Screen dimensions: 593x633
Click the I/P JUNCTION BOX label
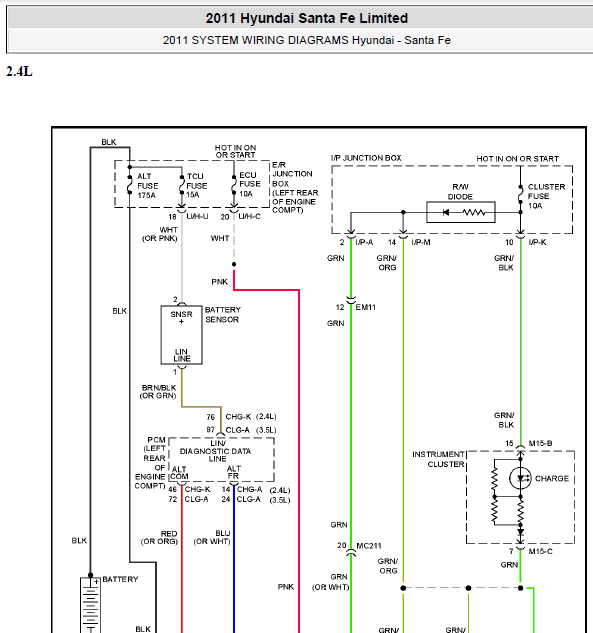(x=366, y=158)
